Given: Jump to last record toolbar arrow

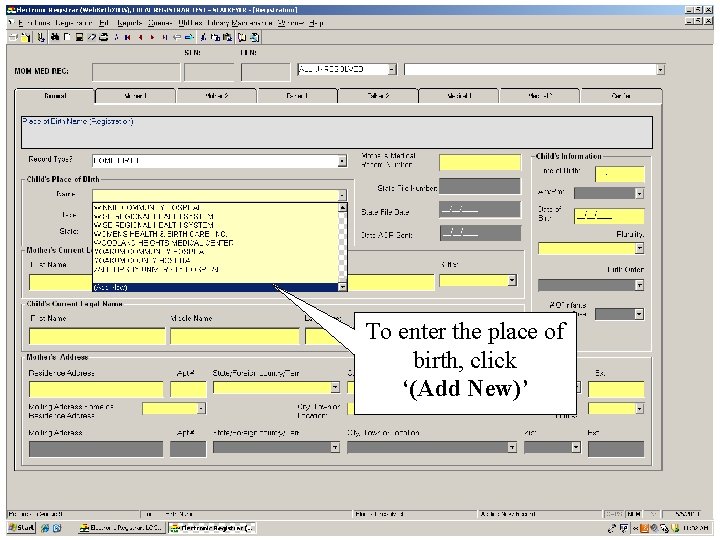Looking at the screenshot, I should pos(165,37).
